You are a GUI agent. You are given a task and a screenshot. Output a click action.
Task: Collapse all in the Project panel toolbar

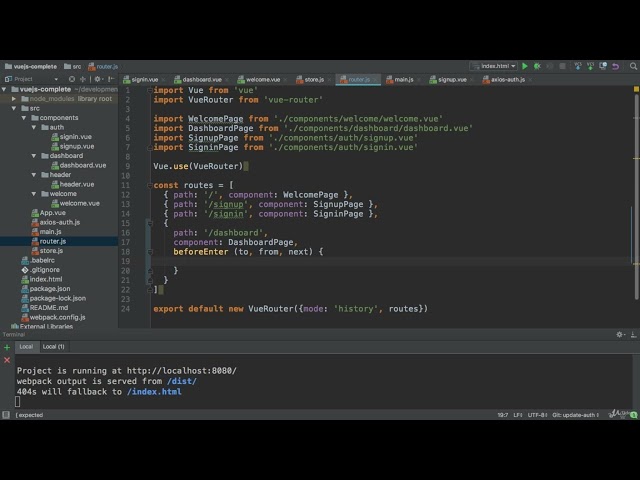(x=83, y=79)
